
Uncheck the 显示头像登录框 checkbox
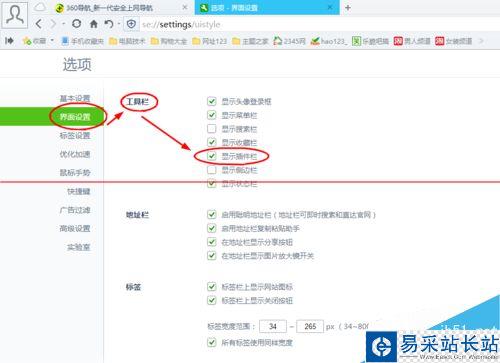pyautogui.click(x=212, y=101)
